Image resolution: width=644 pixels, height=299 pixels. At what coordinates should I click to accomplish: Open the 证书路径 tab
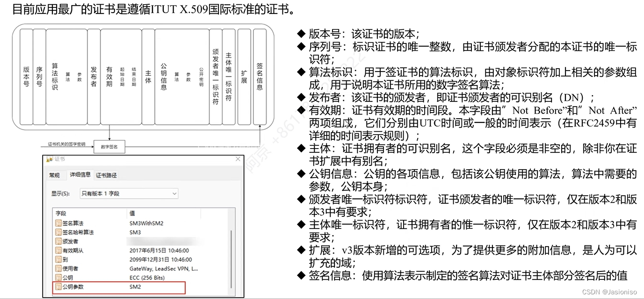coord(107,175)
